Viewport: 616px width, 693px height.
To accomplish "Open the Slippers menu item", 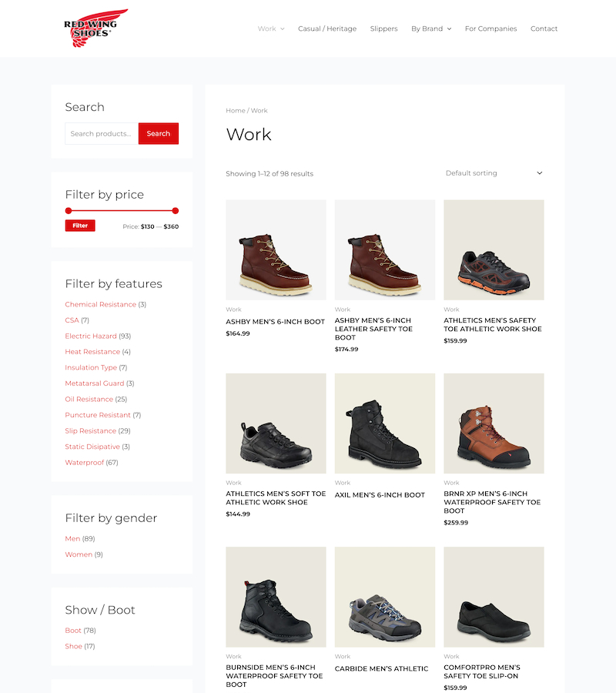I will tap(383, 28).
